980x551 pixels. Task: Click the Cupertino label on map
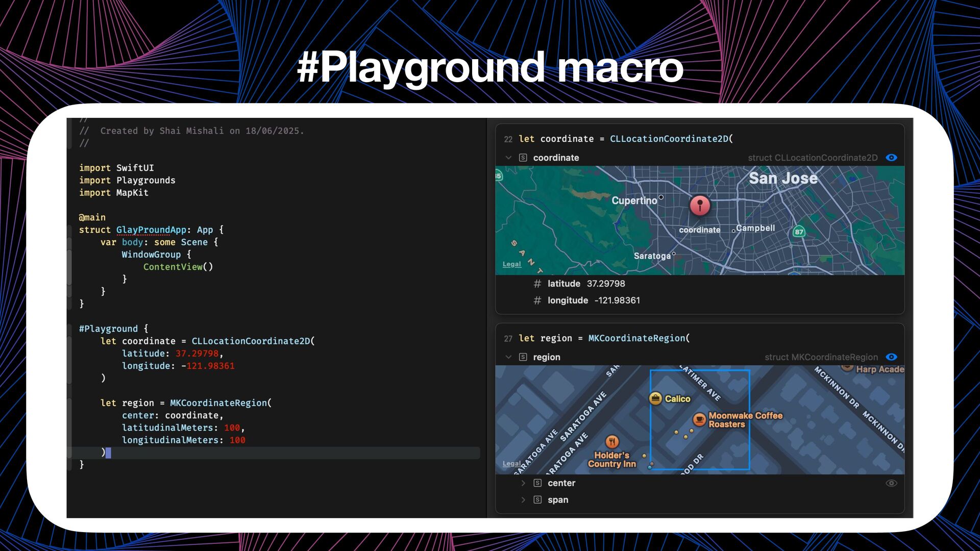pyautogui.click(x=634, y=201)
